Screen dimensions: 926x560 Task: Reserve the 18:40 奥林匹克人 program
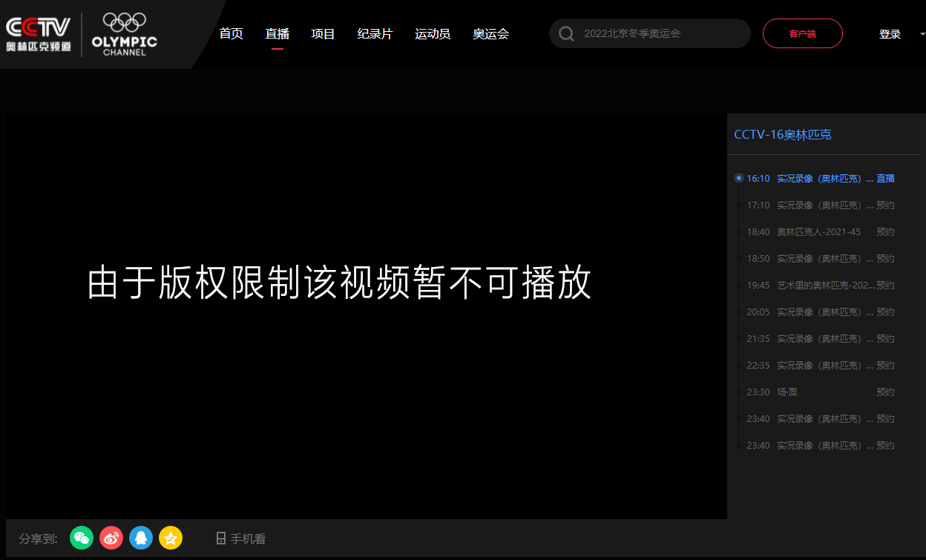[x=885, y=232]
